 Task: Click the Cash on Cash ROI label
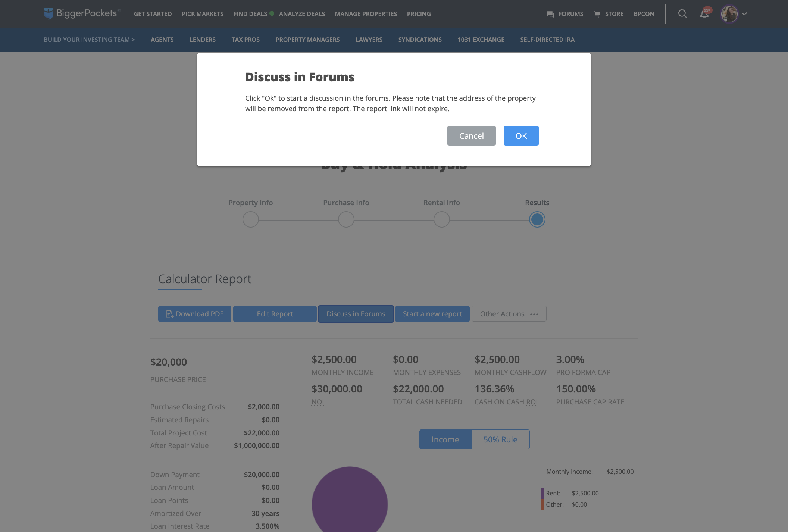(x=506, y=402)
